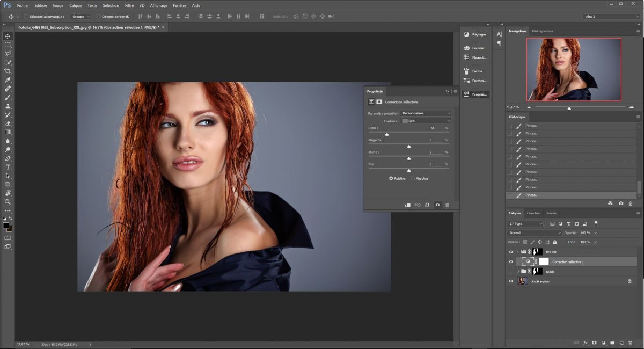Open the Couleurs dropdown showing Gris

427,121
